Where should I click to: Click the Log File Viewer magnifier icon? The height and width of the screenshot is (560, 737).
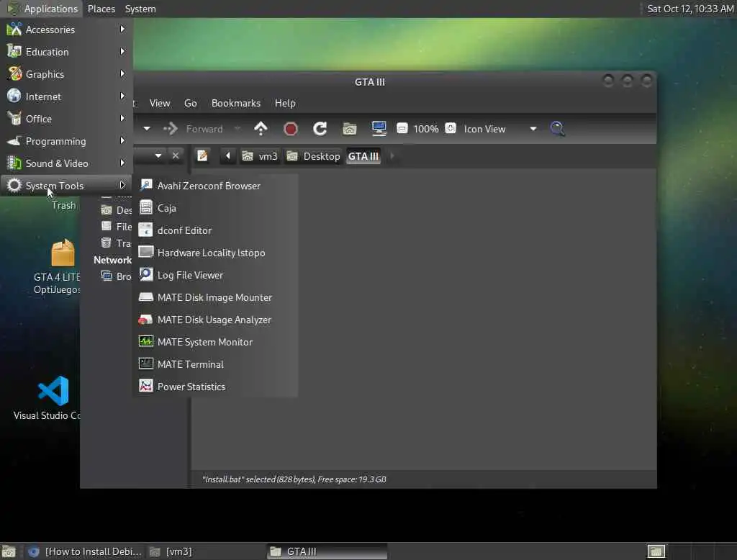[x=145, y=274]
